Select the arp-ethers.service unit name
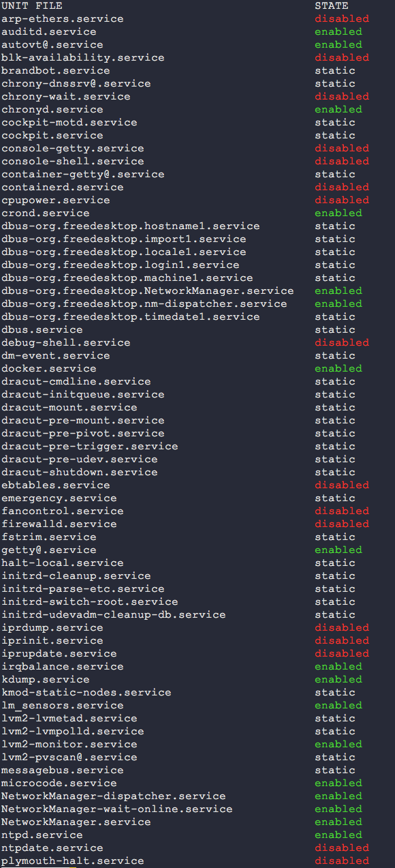 click(x=62, y=19)
